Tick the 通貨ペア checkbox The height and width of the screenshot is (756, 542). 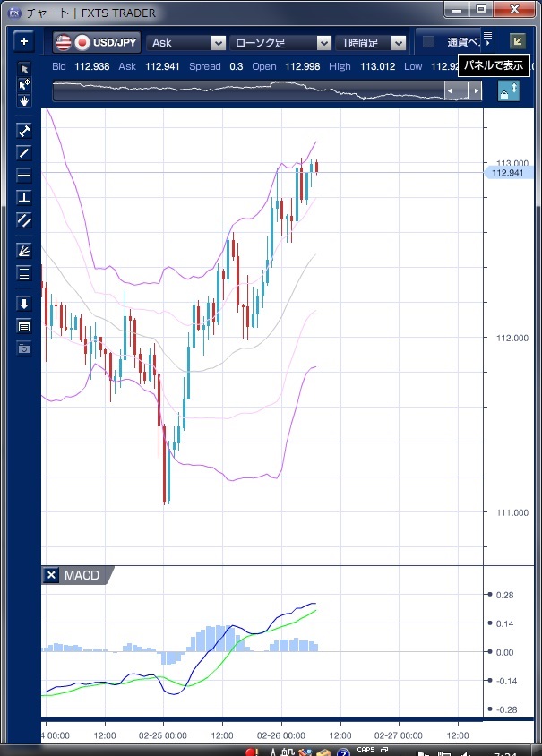coord(428,42)
